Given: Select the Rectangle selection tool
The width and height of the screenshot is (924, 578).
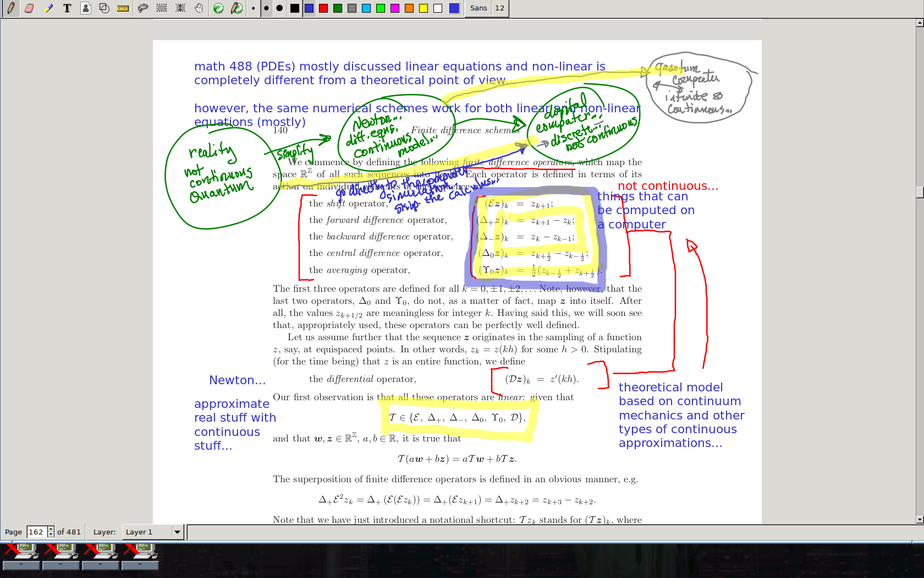Looking at the screenshot, I should tap(162, 8).
